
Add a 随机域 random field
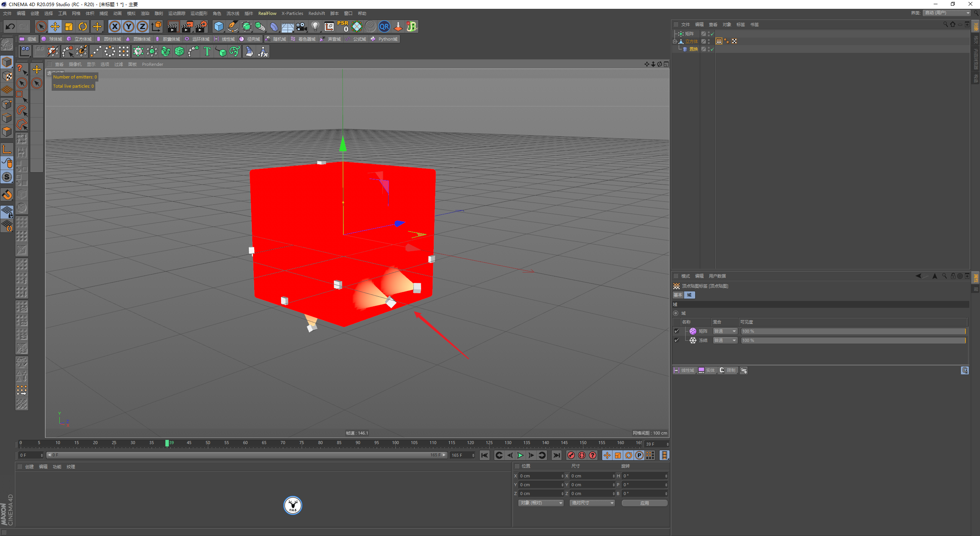click(x=276, y=39)
